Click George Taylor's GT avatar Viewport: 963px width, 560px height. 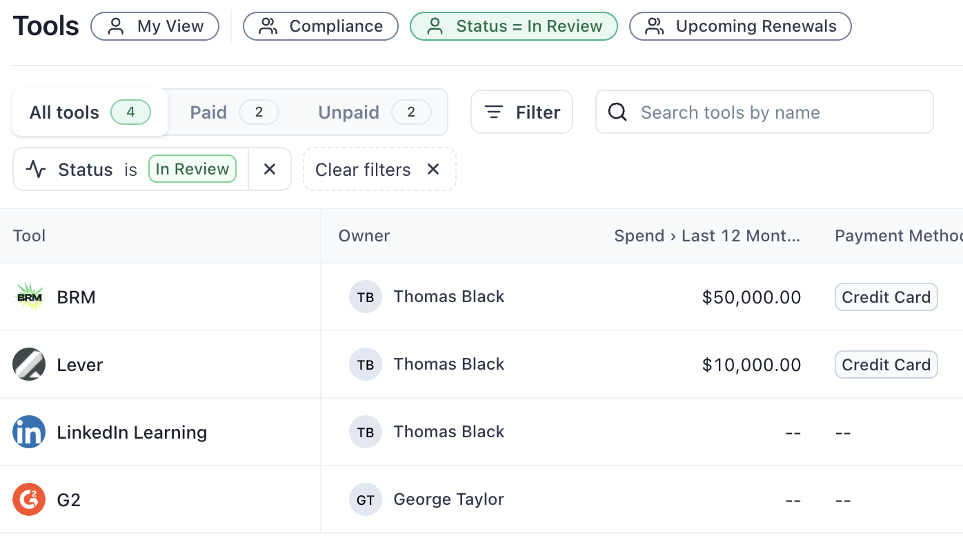366,500
